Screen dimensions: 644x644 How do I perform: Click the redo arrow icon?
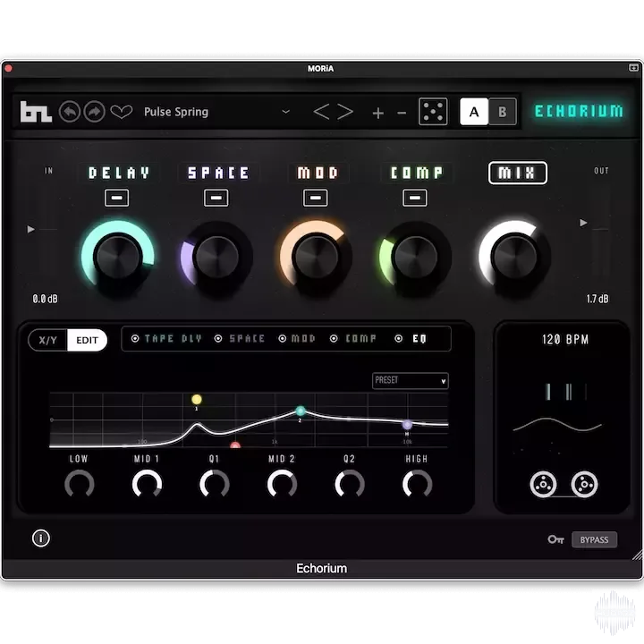95,112
